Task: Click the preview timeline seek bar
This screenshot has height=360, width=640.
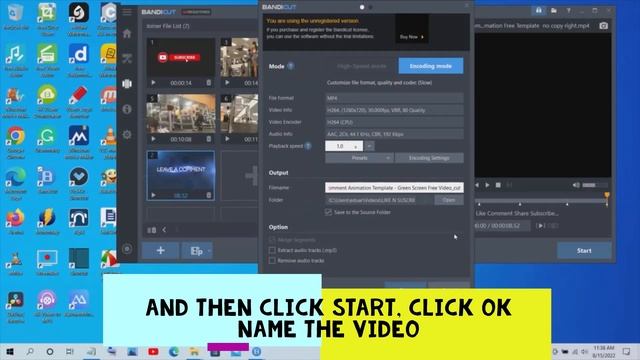Action: [542, 201]
